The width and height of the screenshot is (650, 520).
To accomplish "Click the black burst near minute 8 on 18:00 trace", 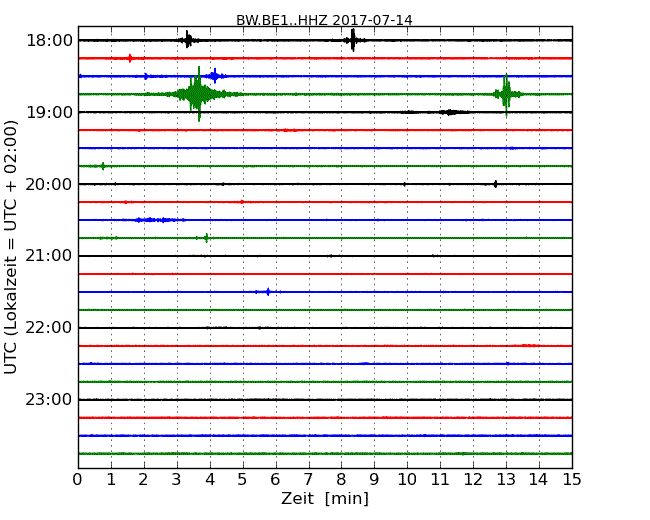I will pos(353,40).
